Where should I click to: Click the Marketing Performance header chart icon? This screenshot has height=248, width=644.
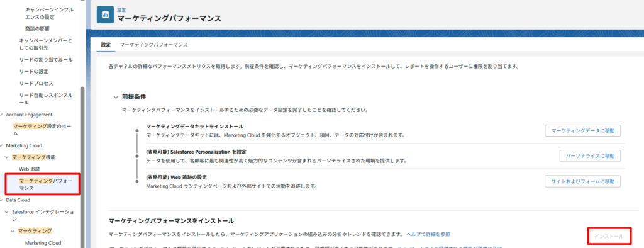pos(105,15)
